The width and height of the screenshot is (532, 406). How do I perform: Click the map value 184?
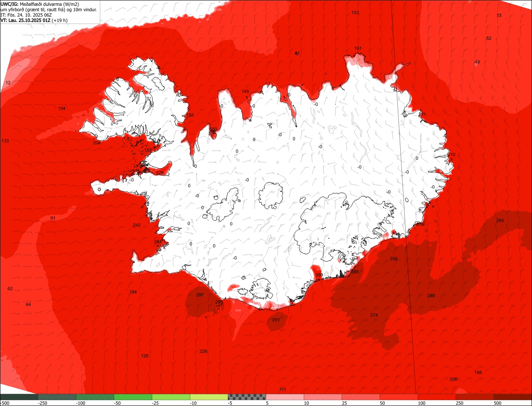(133, 292)
